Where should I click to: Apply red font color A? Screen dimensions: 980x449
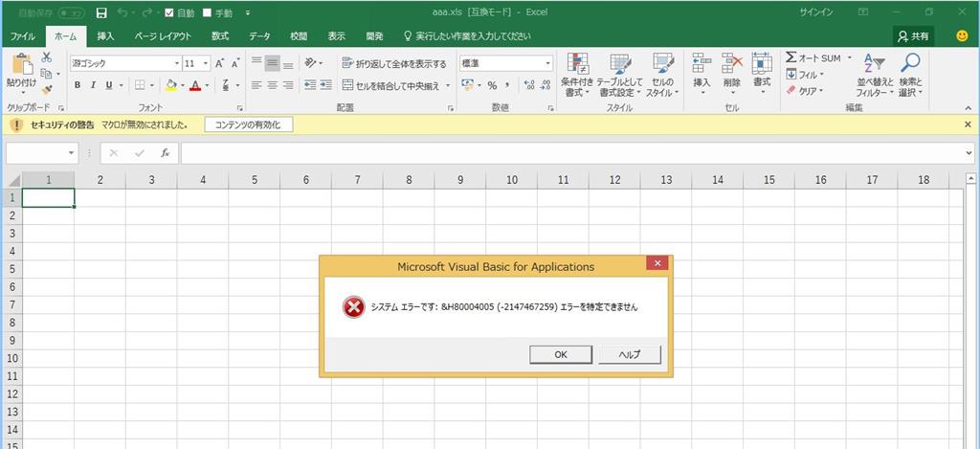click(x=195, y=85)
